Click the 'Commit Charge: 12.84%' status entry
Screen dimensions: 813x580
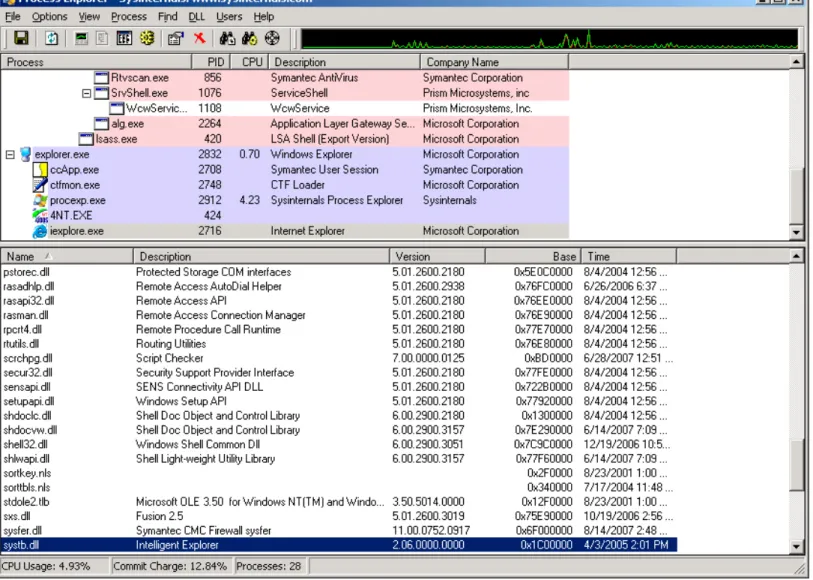pyautogui.click(x=170, y=567)
